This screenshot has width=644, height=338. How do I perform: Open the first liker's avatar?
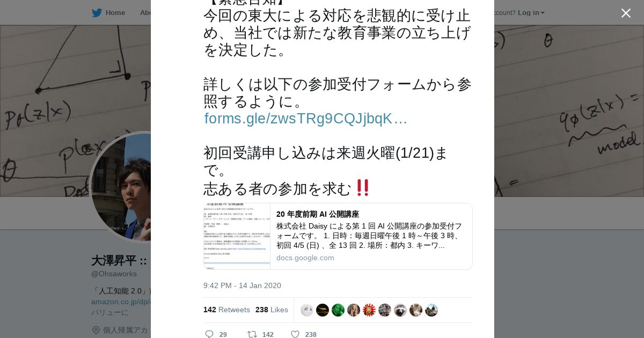307,310
